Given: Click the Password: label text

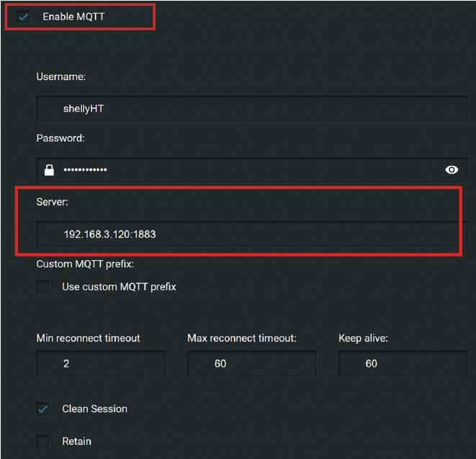Looking at the screenshot, I should point(60,138).
